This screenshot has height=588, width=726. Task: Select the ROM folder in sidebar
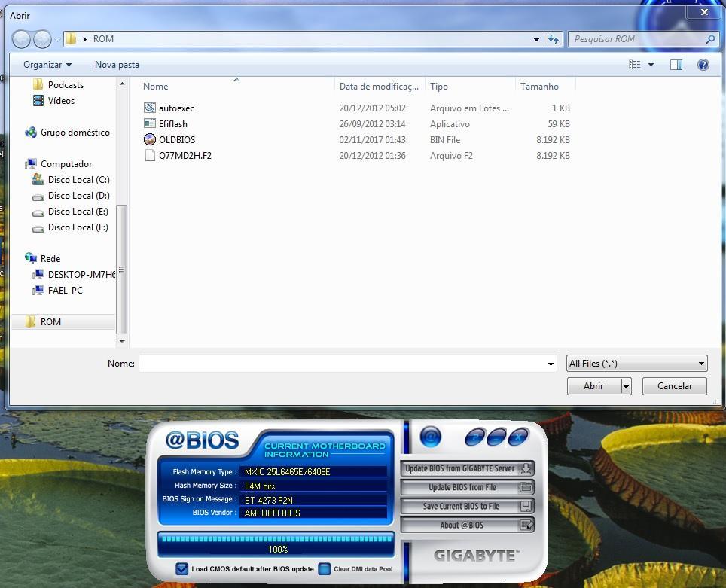[50, 321]
